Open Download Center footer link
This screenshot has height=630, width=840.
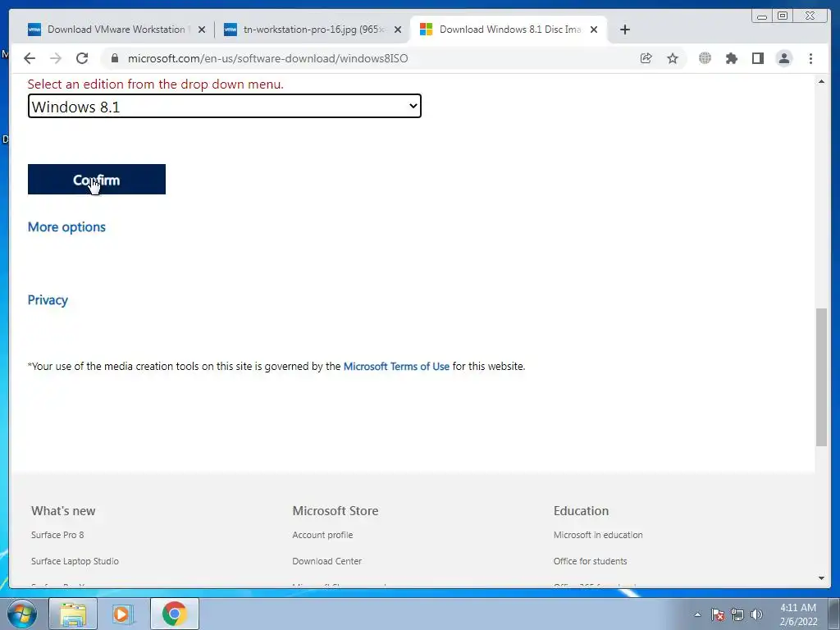pyautogui.click(x=326, y=561)
